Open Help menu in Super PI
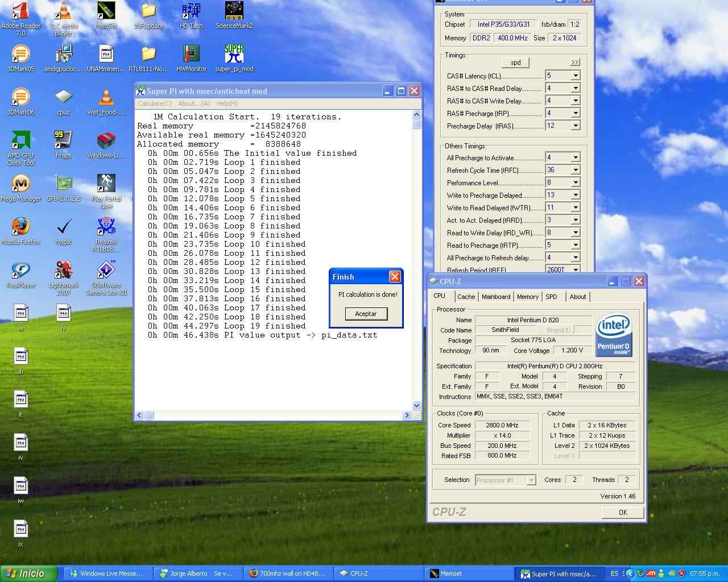The image size is (728, 582). coord(227,103)
